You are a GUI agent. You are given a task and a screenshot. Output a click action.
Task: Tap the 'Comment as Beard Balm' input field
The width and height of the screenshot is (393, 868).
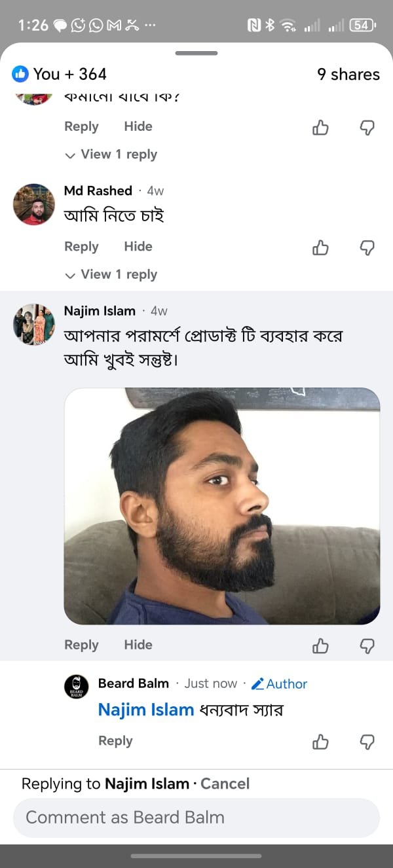coord(196,817)
